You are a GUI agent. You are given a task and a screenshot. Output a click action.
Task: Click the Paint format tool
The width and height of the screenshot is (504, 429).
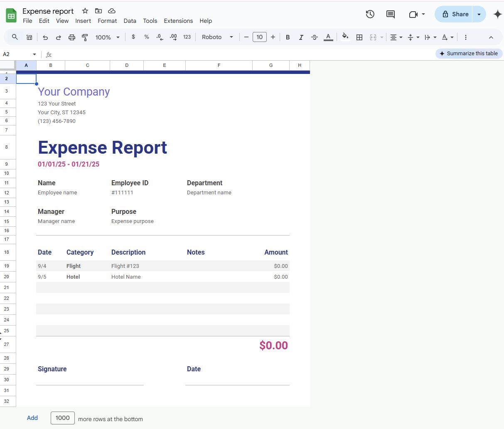click(x=85, y=37)
